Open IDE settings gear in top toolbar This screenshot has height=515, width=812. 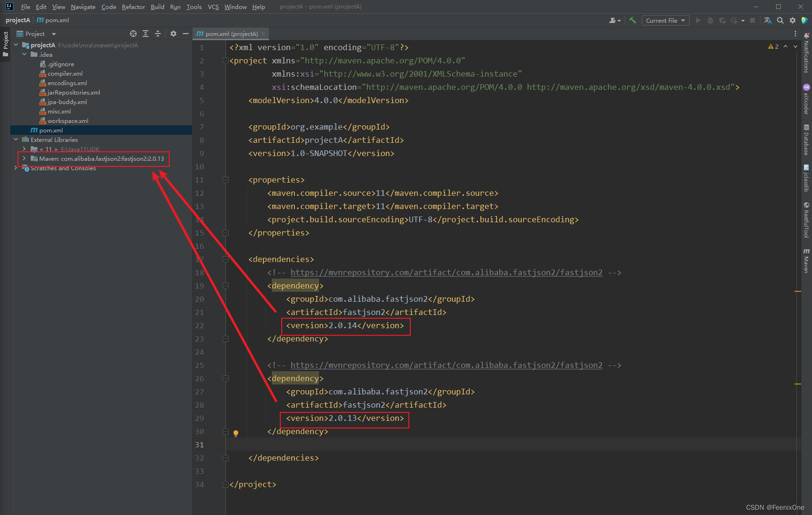tap(793, 20)
